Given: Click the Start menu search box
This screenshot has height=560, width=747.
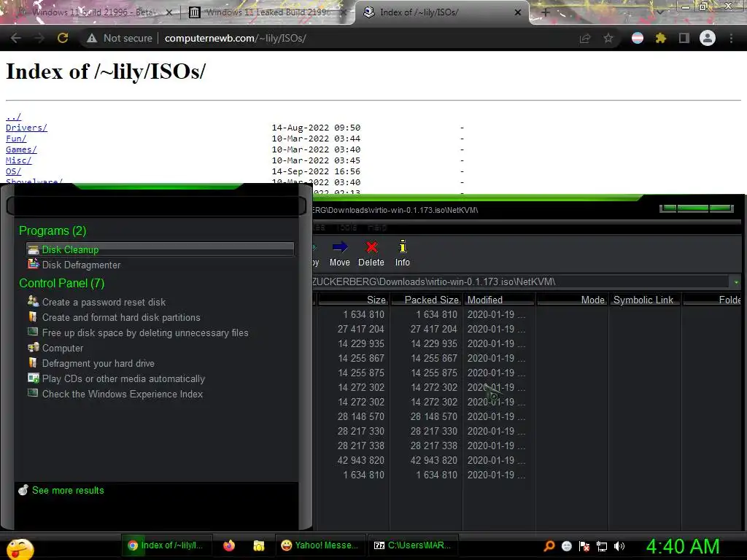Looking at the screenshot, I should coord(156,206).
